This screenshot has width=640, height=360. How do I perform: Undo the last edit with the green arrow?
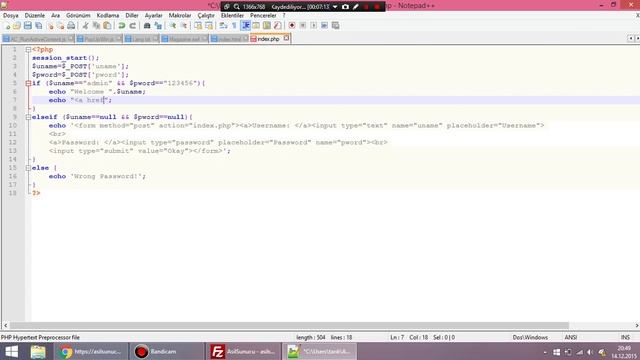[122, 26]
